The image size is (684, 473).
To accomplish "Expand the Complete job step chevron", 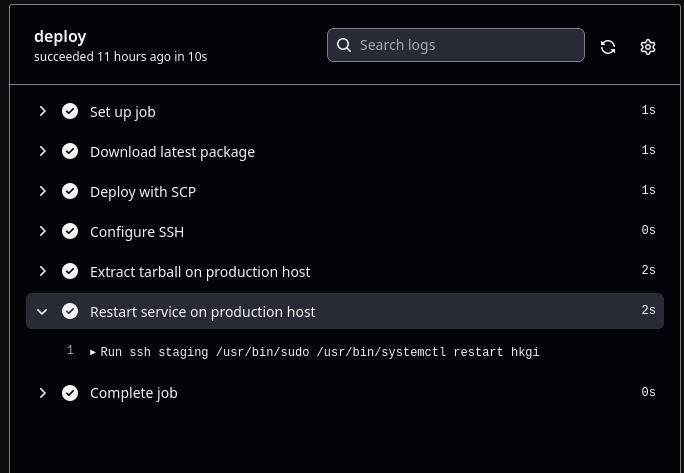I will tap(42, 393).
